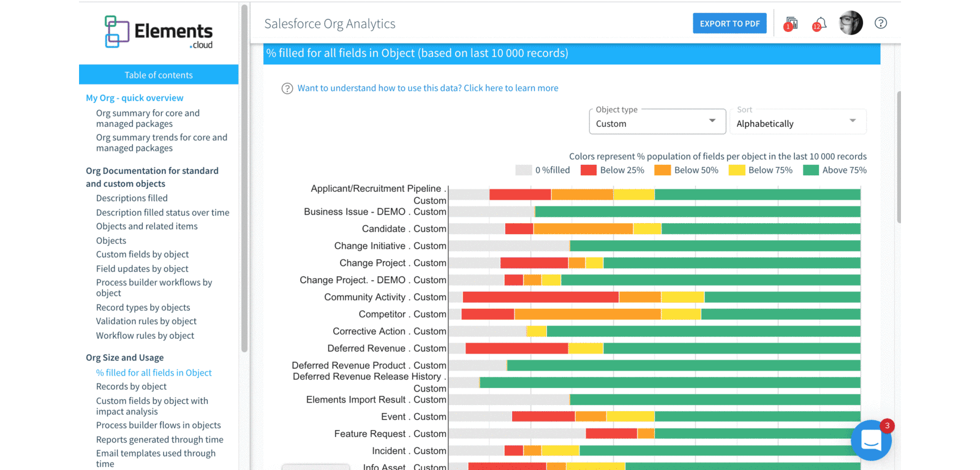Open Process builder workflows by object
The width and height of the screenshot is (980, 470).
click(x=154, y=288)
